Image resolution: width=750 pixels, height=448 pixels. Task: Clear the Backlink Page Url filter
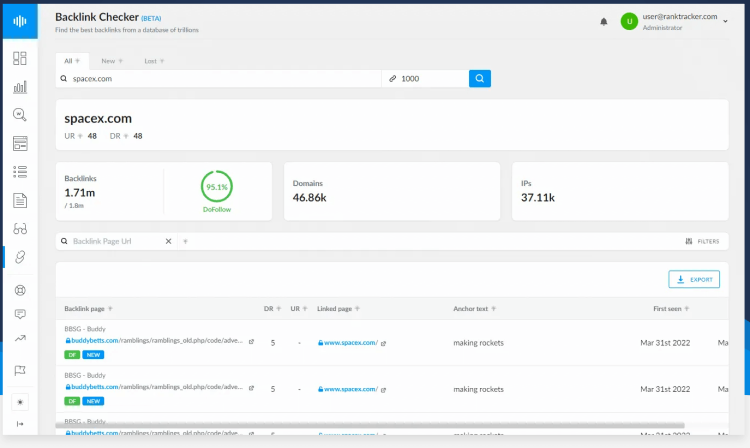168,241
